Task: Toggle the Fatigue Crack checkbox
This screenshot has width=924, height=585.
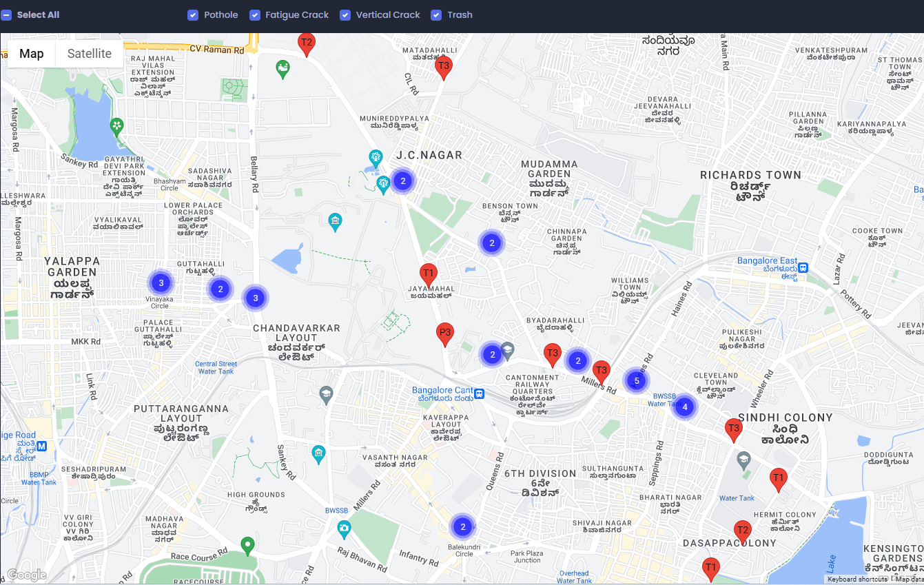Action: pos(255,15)
